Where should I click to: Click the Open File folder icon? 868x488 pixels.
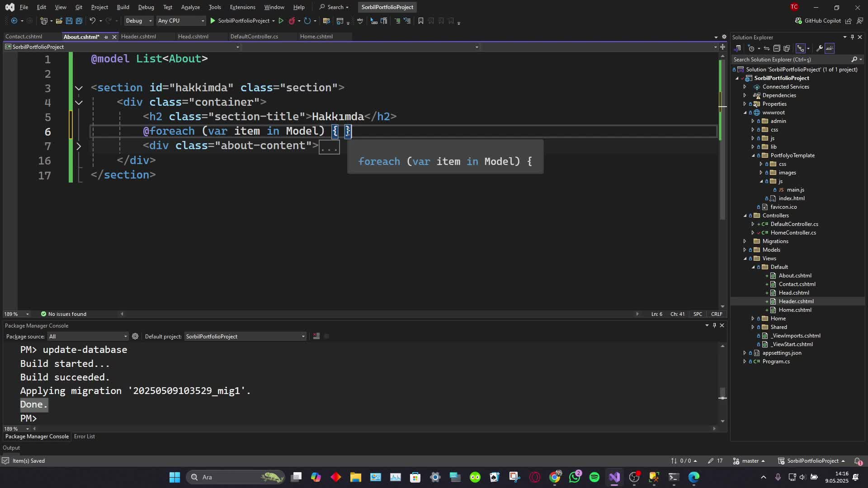point(59,21)
